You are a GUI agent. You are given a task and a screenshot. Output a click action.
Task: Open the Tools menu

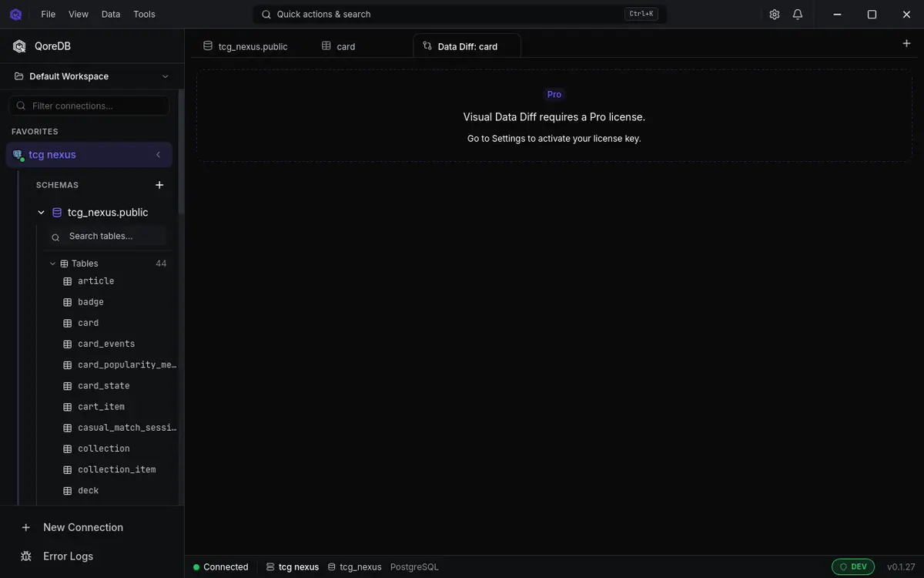pyautogui.click(x=144, y=14)
